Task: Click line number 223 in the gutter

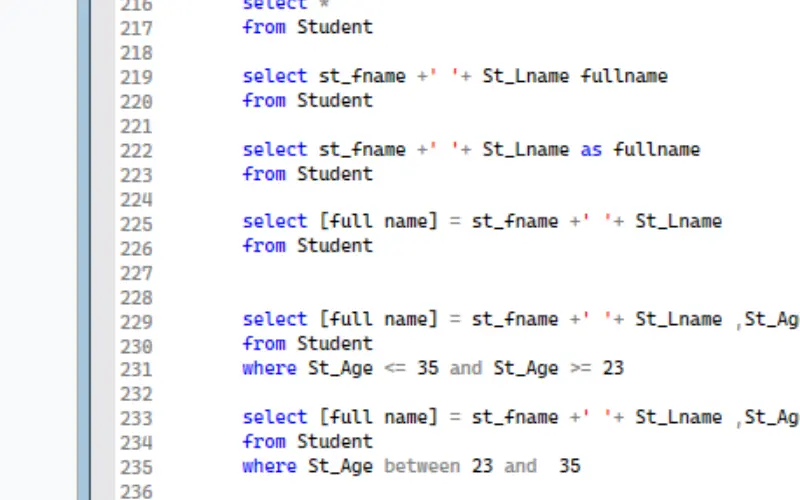Action: tap(136, 176)
